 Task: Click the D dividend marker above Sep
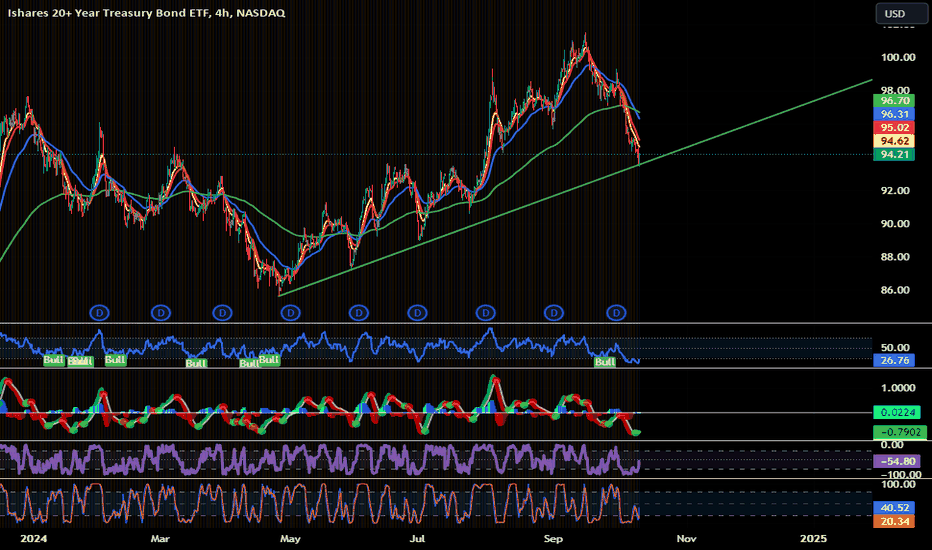click(x=553, y=313)
